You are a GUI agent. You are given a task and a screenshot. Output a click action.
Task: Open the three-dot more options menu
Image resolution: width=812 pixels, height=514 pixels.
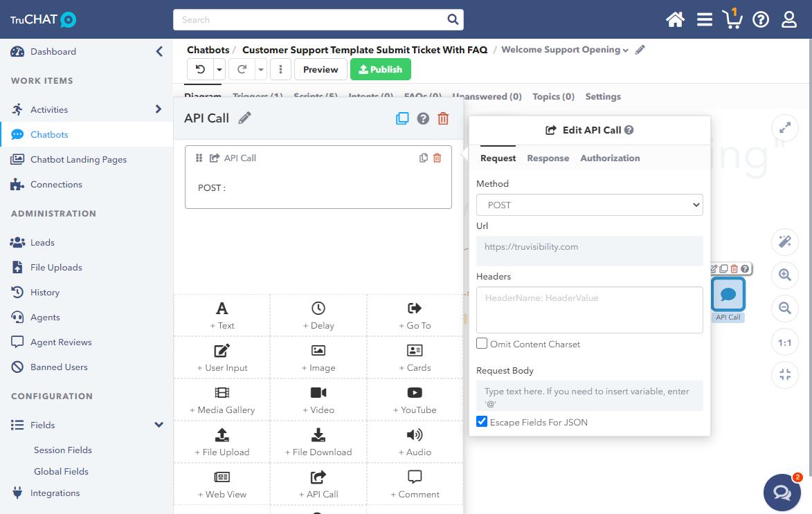click(280, 69)
